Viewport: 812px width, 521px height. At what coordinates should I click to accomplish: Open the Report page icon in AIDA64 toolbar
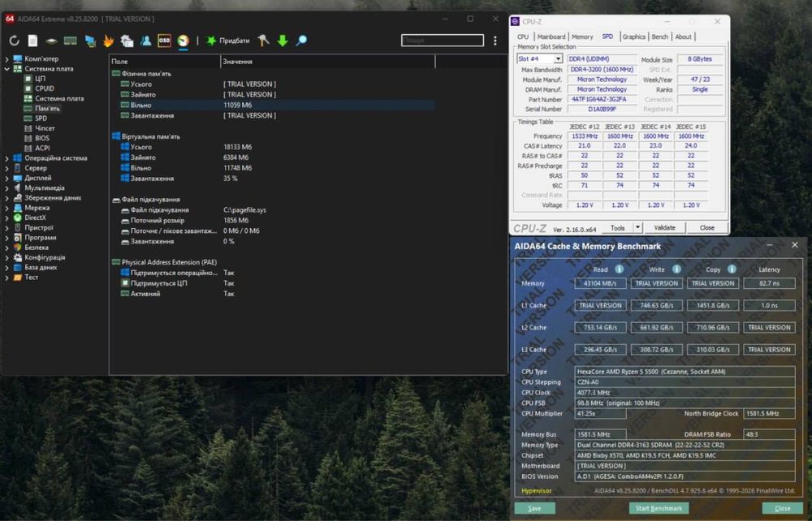32,41
